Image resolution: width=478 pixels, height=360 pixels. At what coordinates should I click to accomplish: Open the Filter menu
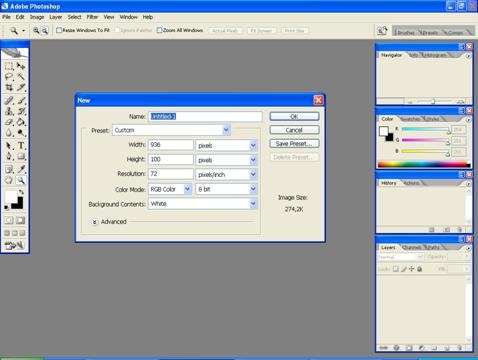pos(92,17)
